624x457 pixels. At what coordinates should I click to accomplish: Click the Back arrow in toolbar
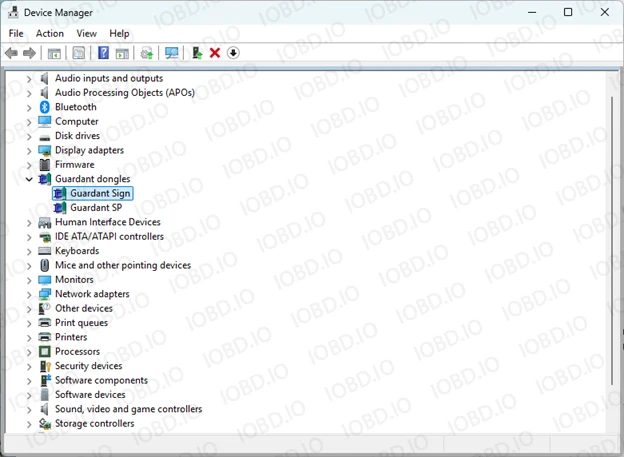[x=12, y=53]
